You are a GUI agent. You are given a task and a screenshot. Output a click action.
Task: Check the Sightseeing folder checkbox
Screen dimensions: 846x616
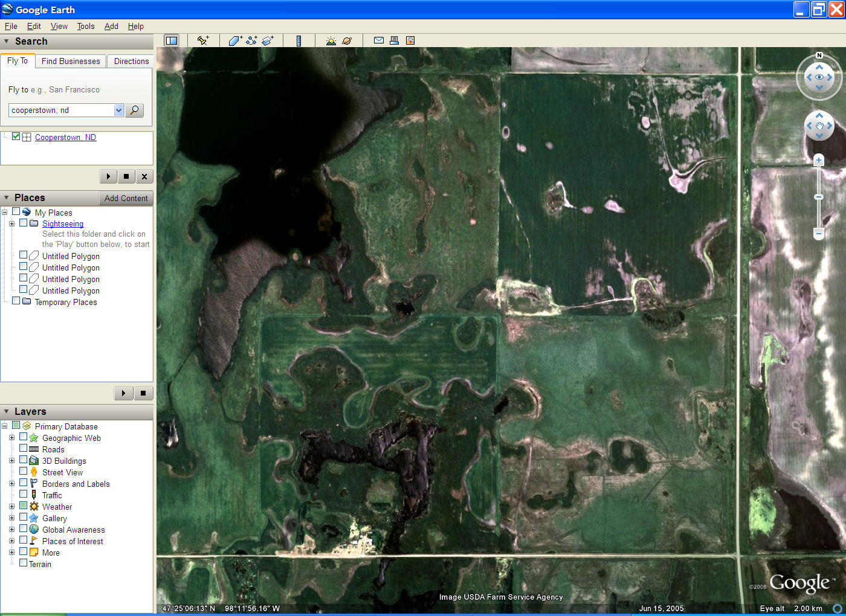pos(23,223)
